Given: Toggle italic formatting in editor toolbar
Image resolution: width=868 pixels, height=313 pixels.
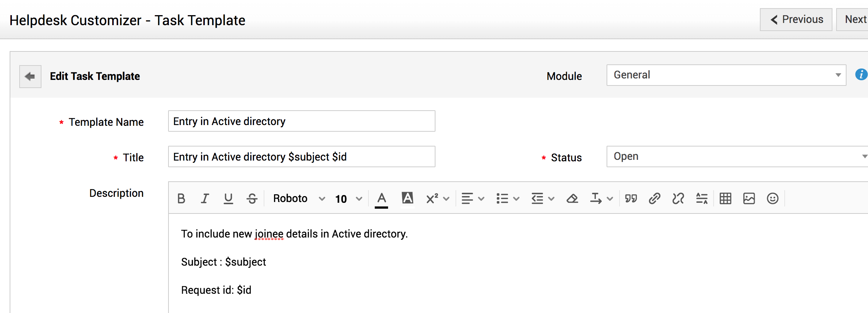Looking at the screenshot, I should point(205,199).
